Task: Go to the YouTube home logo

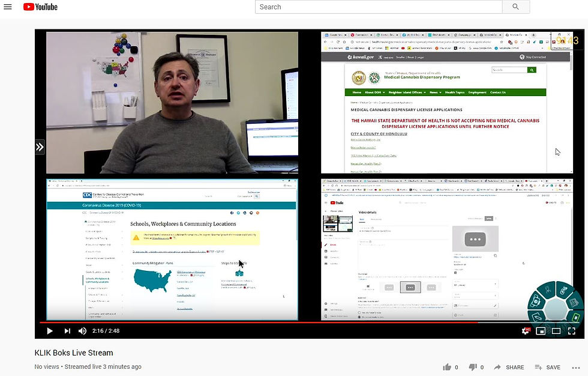Action: 40,7
